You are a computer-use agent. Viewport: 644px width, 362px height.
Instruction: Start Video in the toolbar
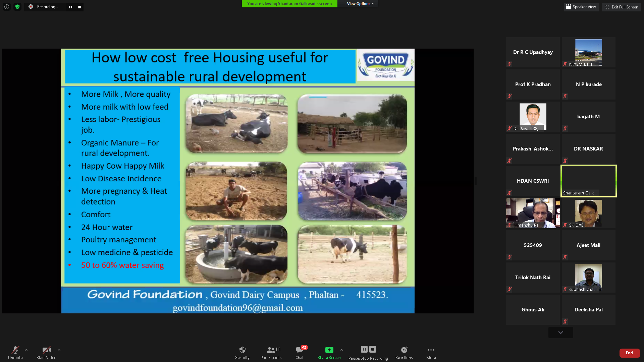click(x=46, y=350)
